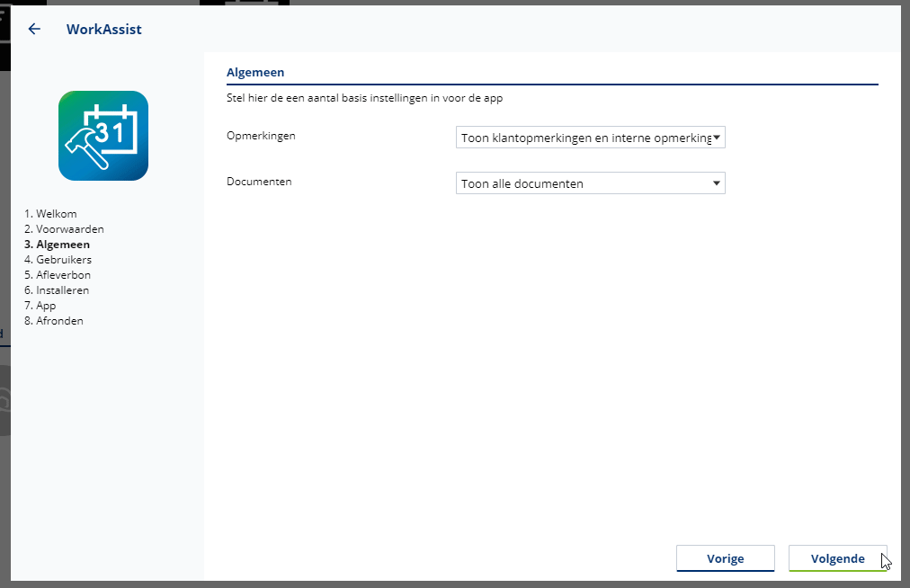Image resolution: width=910 pixels, height=588 pixels.
Task: Go to step 4. Gebruikers
Action: (58, 260)
